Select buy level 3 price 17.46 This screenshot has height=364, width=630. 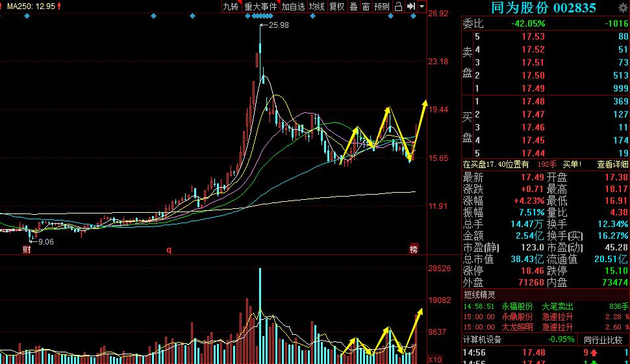tap(533, 127)
